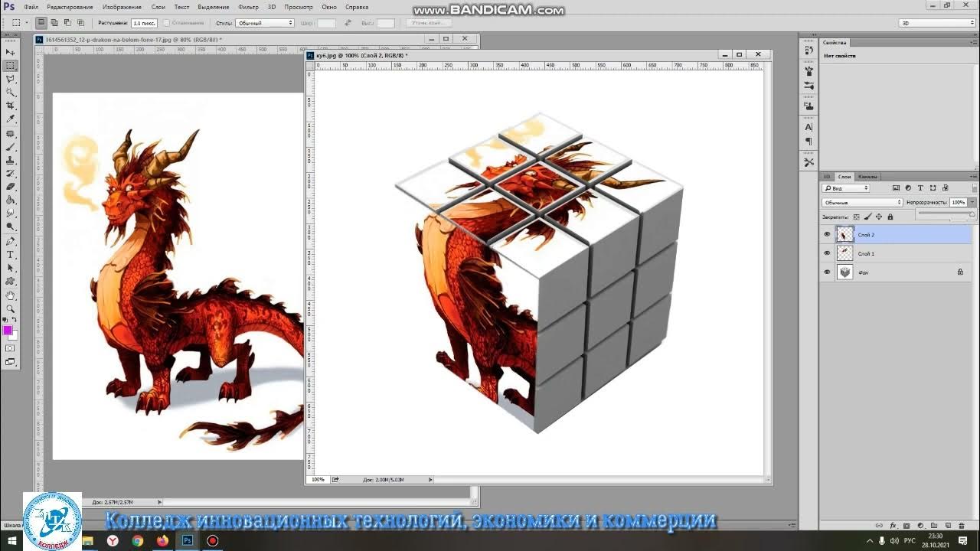Select the Eraser tool
980x551 pixels.
(11, 187)
